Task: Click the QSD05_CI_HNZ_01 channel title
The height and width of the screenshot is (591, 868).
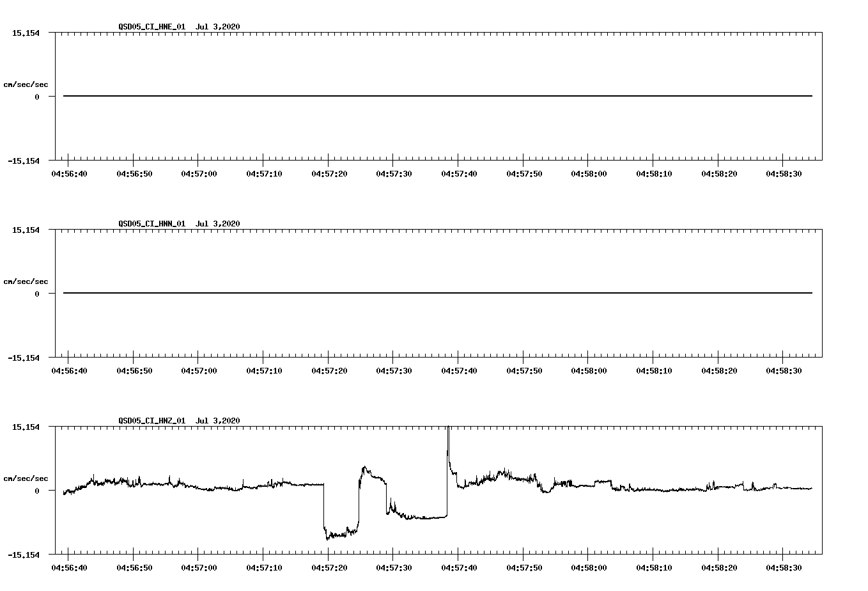Action: [x=152, y=420]
